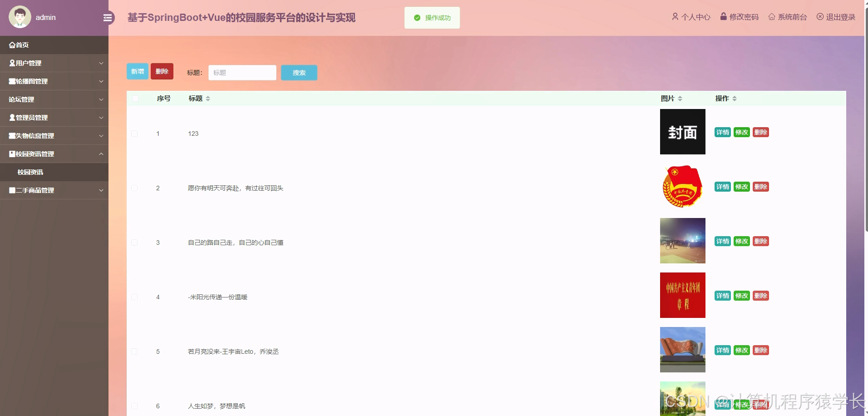Expand the 用户管理 sidebar menu
The image size is (868, 416).
pos(54,63)
